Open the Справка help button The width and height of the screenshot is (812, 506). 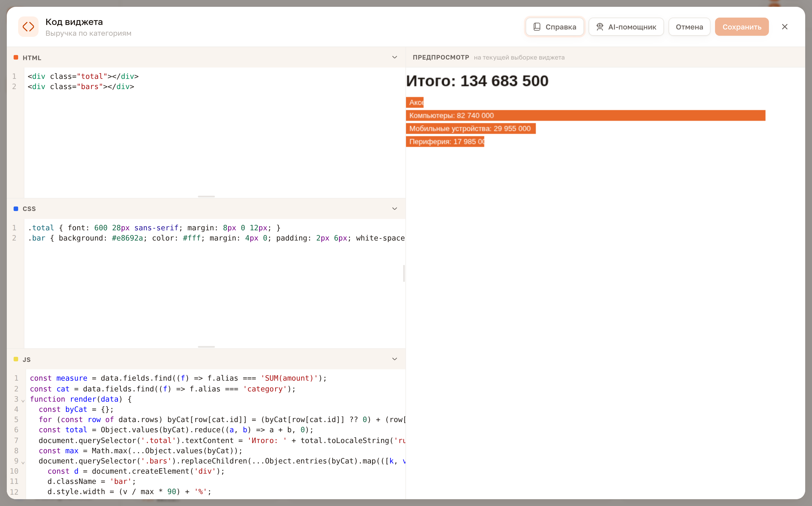(x=555, y=27)
